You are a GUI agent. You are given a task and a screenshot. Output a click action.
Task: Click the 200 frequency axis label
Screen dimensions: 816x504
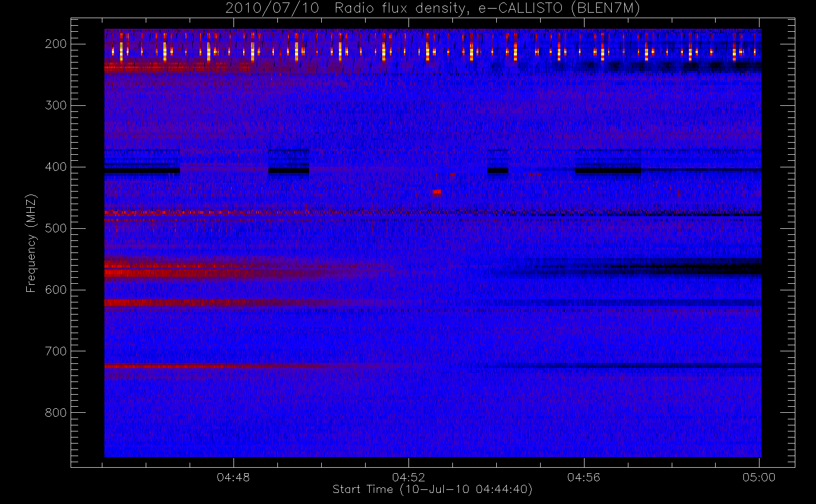55,44
